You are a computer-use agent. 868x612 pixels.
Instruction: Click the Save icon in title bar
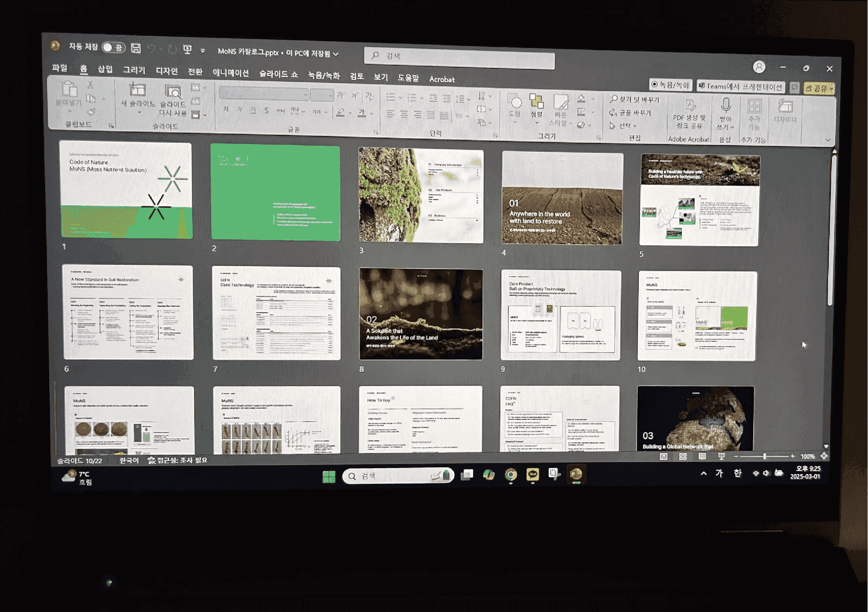pyautogui.click(x=136, y=48)
